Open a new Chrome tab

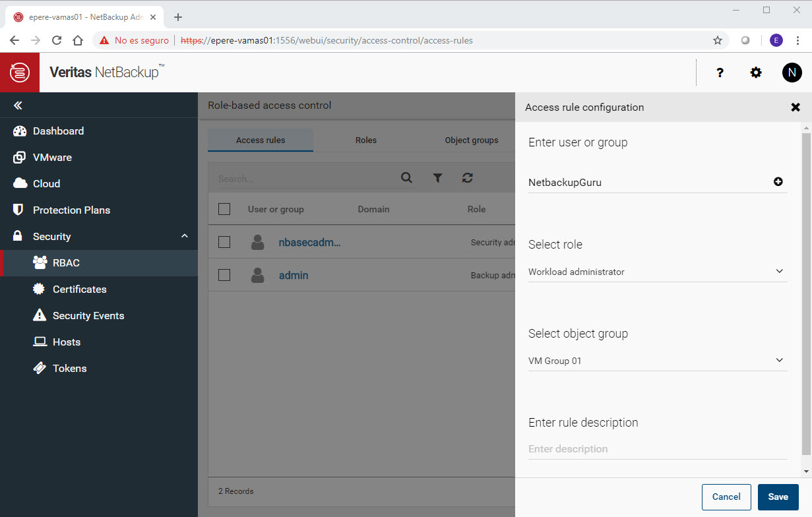[178, 17]
